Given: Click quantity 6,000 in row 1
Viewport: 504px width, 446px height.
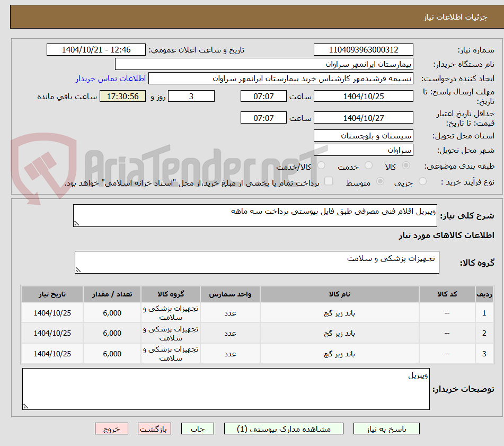Looking at the screenshot, I should [x=112, y=313].
